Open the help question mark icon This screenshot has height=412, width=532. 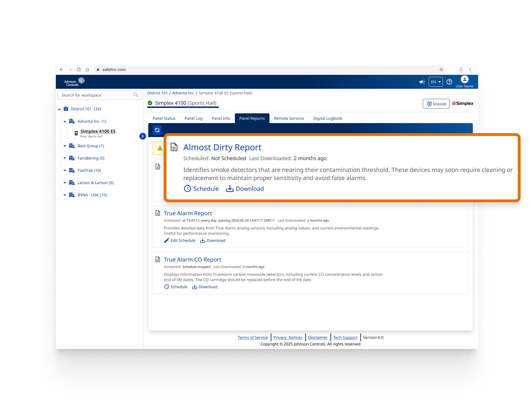click(449, 82)
